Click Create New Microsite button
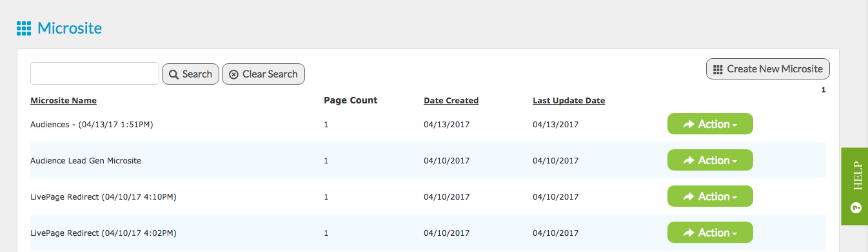 [768, 69]
